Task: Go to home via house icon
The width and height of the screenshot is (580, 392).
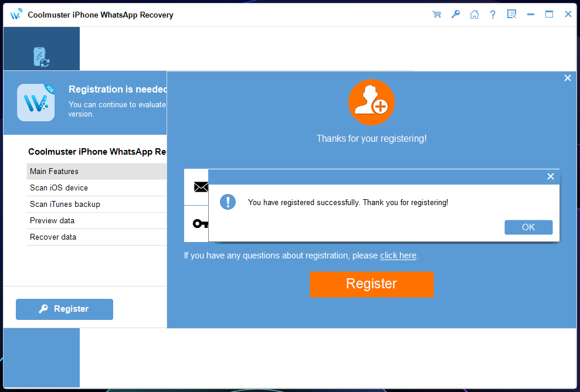Action: point(474,15)
